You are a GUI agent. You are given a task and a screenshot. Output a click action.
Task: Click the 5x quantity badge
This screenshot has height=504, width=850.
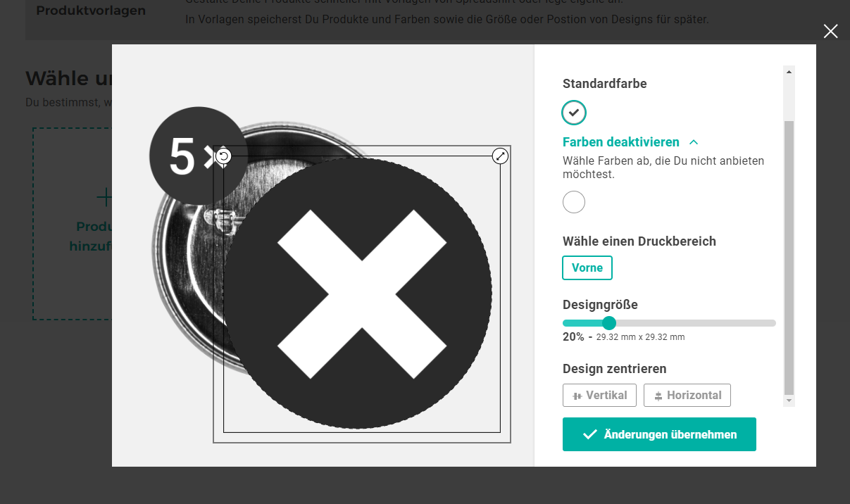point(199,156)
